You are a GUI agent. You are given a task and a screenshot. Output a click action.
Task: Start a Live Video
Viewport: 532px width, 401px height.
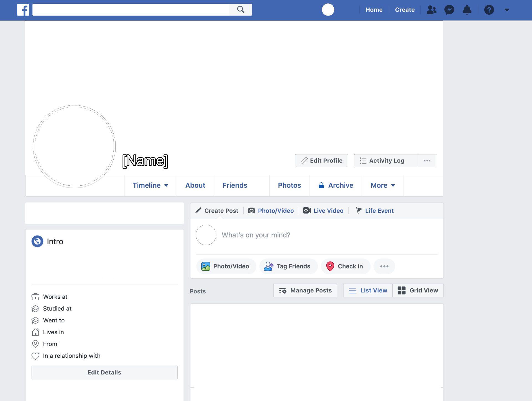click(323, 211)
